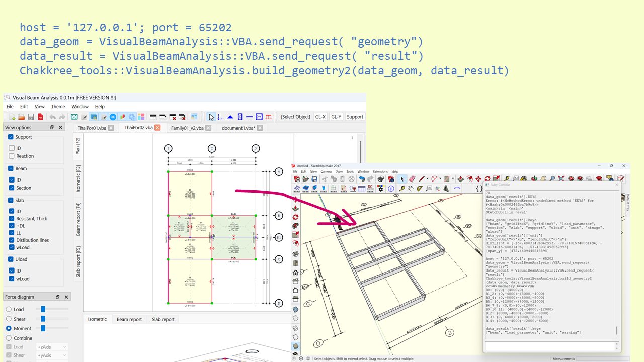This screenshot has height=362, width=644.
Task: Click the SketchUp undo arrow icon
Action: pyautogui.click(x=361, y=178)
